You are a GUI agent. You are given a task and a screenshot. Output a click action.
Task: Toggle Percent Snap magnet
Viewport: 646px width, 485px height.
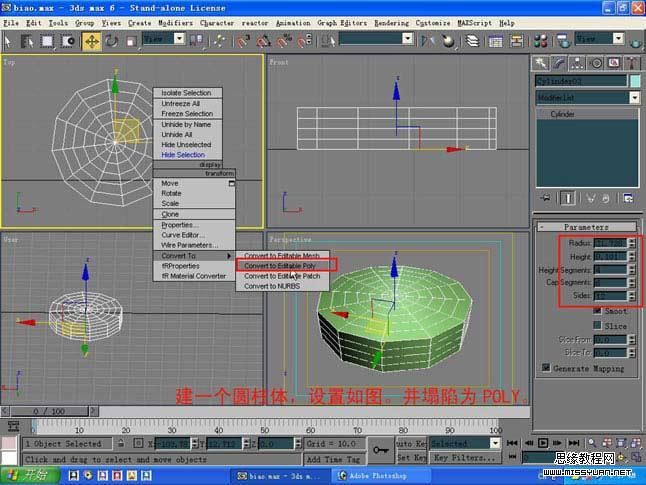pos(284,41)
